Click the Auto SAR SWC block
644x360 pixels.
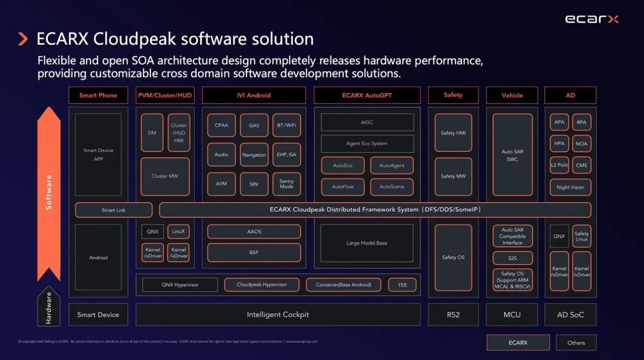point(512,155)
